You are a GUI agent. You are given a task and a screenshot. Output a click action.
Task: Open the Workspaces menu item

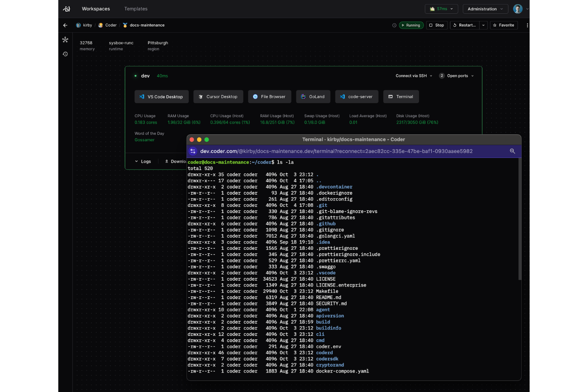[95, 8]
